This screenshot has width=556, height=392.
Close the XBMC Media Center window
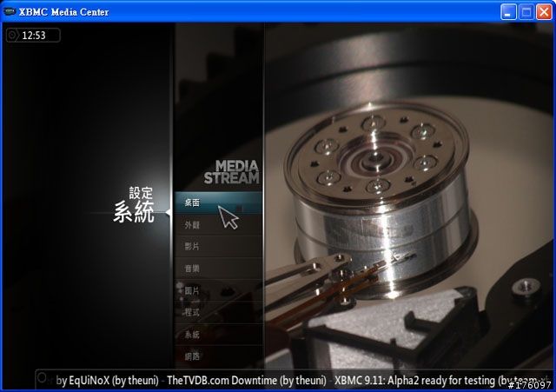[x=544, y=12]
